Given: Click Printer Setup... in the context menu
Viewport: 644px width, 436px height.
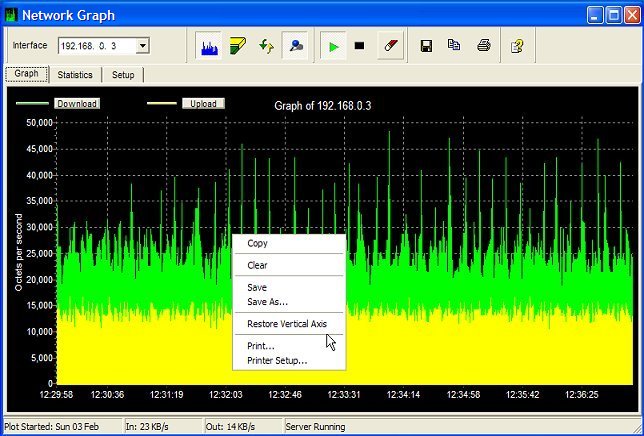Looking at the screenshot, I should pyautogui.click(x=277, y=360).
